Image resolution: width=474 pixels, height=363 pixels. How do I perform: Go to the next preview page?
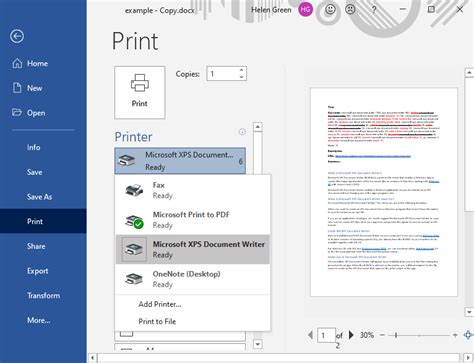coord(351,335)
